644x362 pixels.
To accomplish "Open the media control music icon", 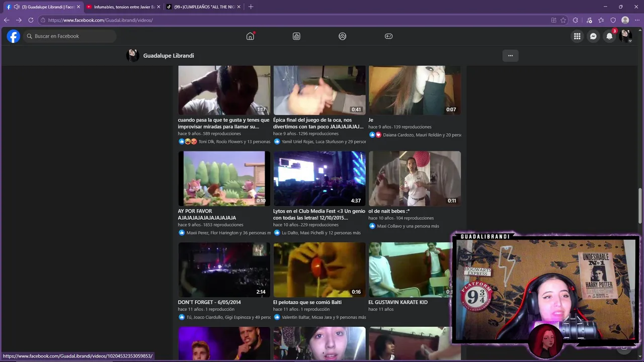I will (589, 20).
